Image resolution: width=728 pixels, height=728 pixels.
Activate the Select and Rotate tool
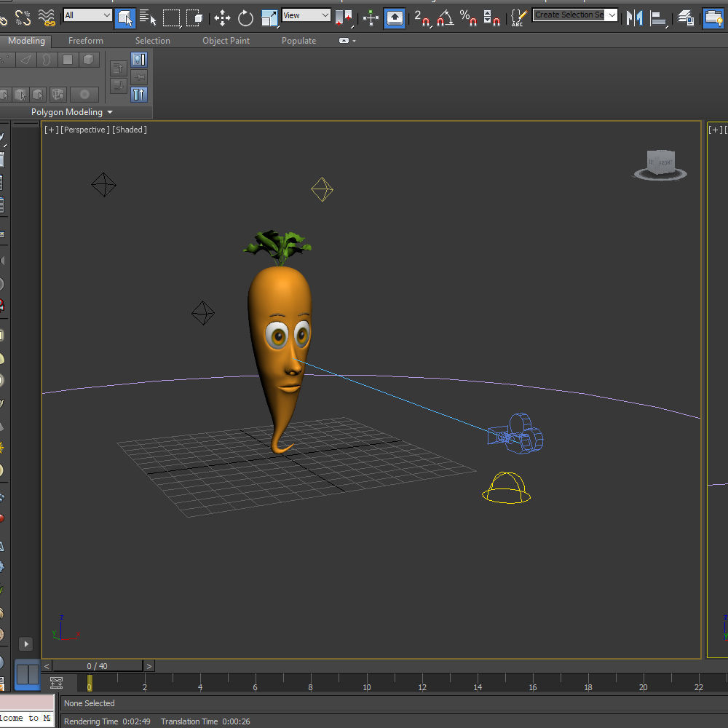245,18
